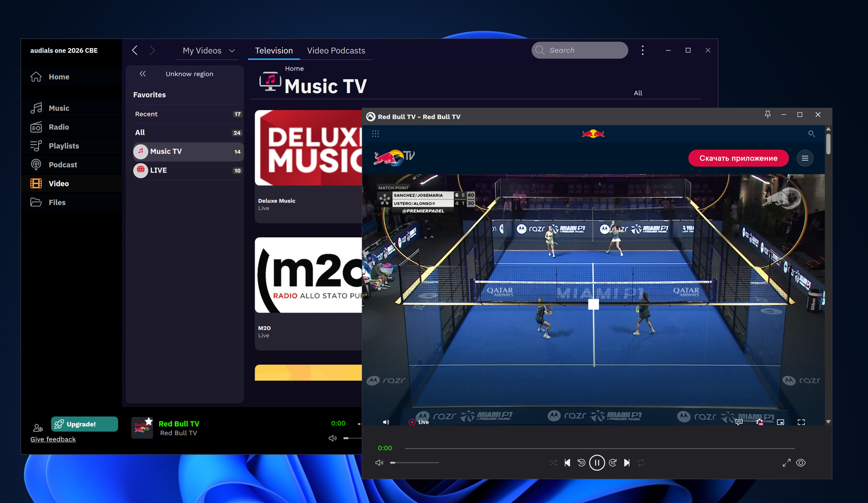The width and height of the screenshot is (868, 503).
Task: Collapse the Unknow region panel
Action: pyautogui.click(x=142, y=74)
